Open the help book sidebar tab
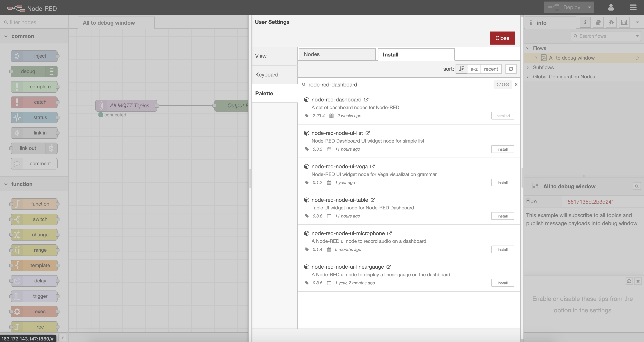 (598, 22)
